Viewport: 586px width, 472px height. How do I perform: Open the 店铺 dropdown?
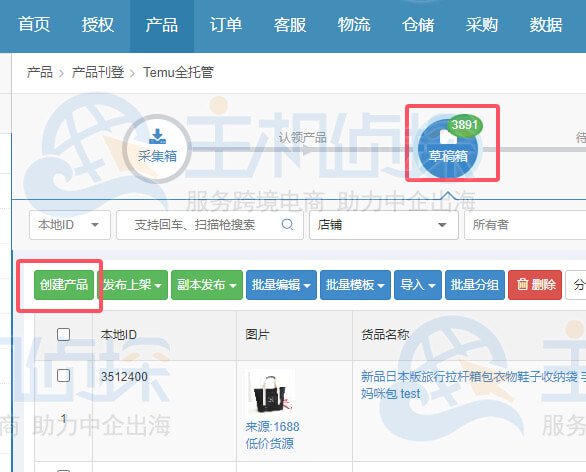(384, 225)
